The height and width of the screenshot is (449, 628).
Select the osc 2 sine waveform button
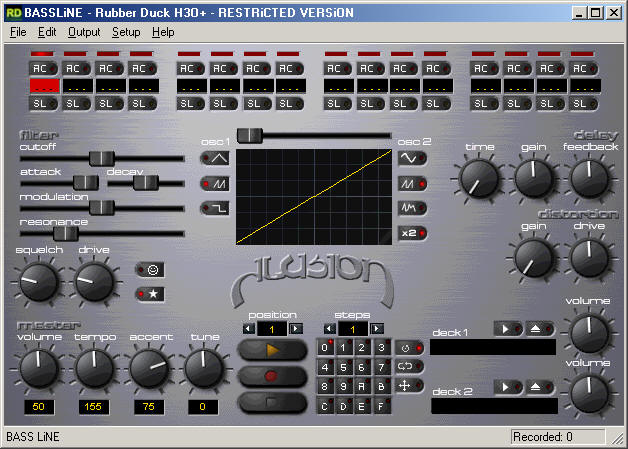click(x=413, y=158)
